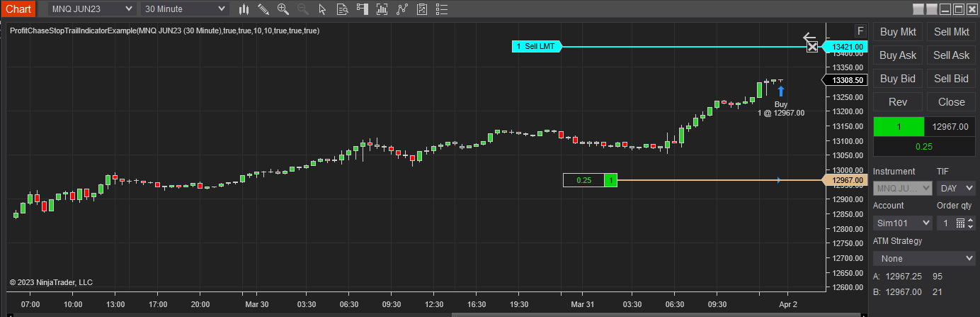This screenshot has width=980, height=317.
Task: Open the MNQ JUN23 instrument dropdown
Action: (x=92, y=9)
